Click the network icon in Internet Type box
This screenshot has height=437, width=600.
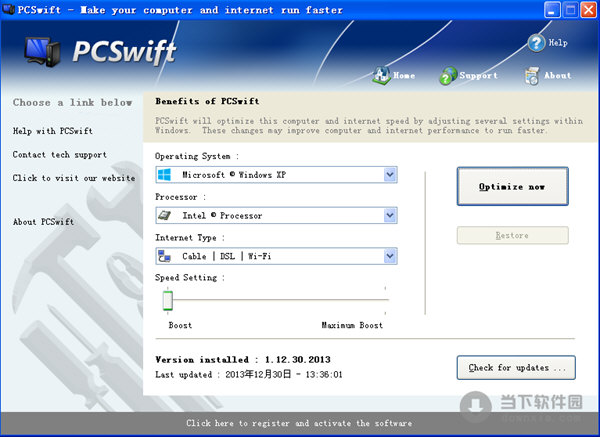165,256
